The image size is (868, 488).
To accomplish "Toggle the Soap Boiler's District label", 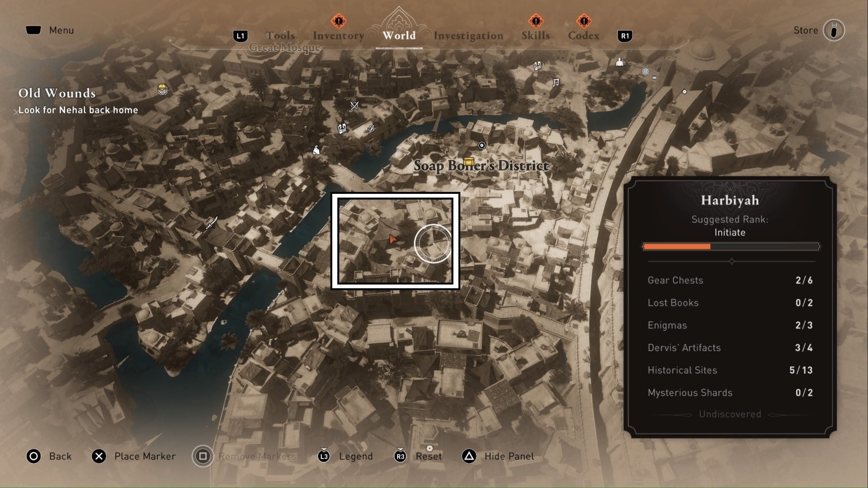I will [x=481, y=167].
